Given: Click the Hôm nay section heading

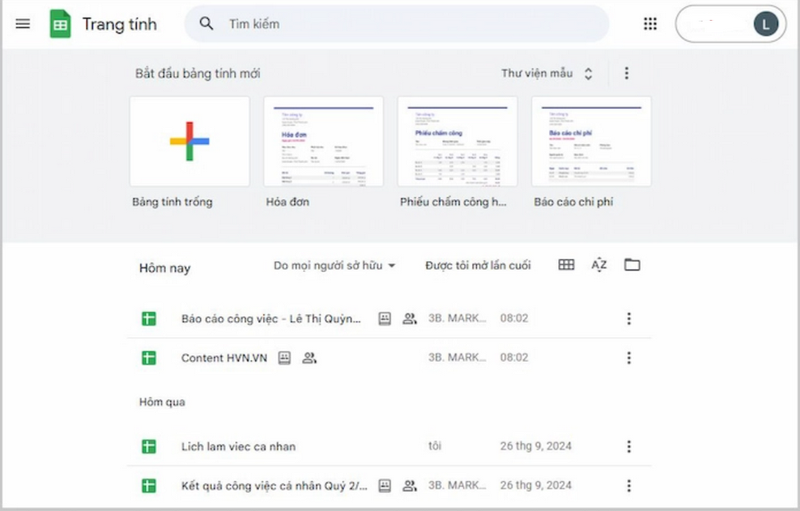Looking at the screenshot, I should point(165,268).
